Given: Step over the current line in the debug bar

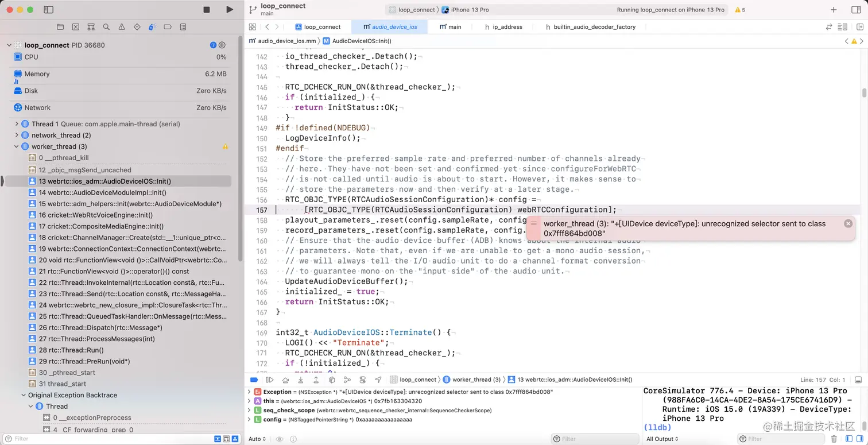Looking at the screenshot, I should coord(285,380).
